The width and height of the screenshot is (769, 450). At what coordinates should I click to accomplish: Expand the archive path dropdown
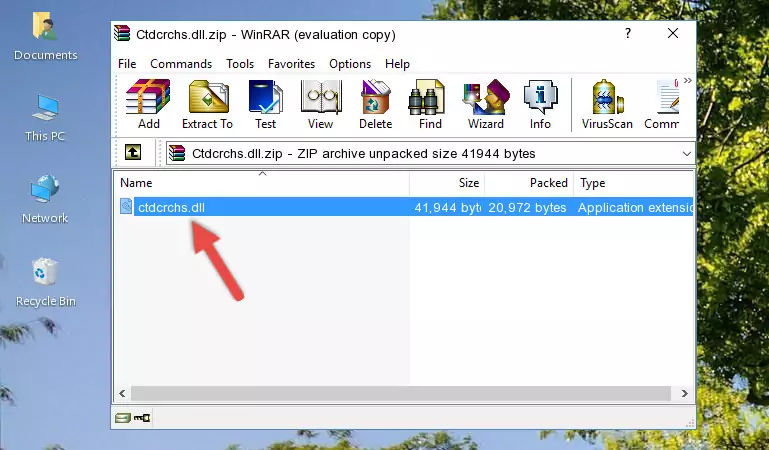[687, 153]
